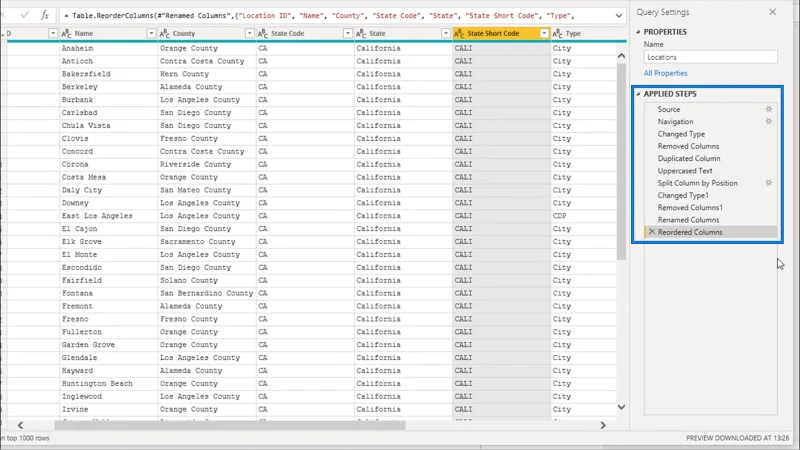
Task: Expand the formula bar with chevron
Action: 618,16
